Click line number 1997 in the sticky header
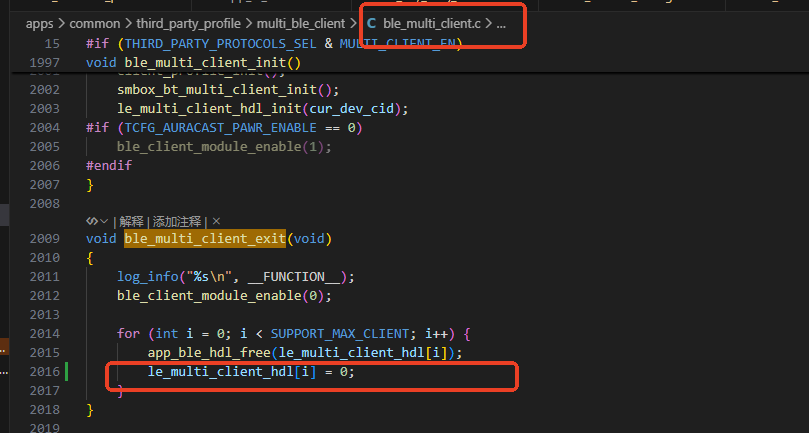This screenshot has height=433, width=809. pyautogui.click(x=44, y=62)
